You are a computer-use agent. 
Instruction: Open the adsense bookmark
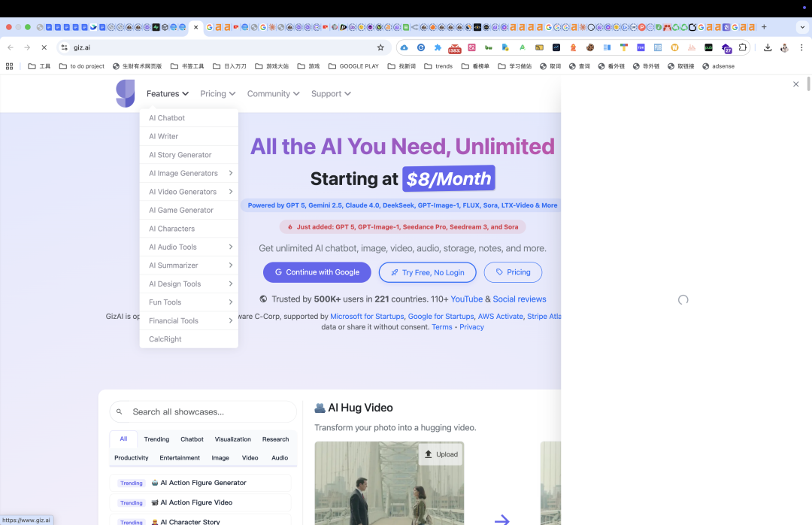[718, 66]
